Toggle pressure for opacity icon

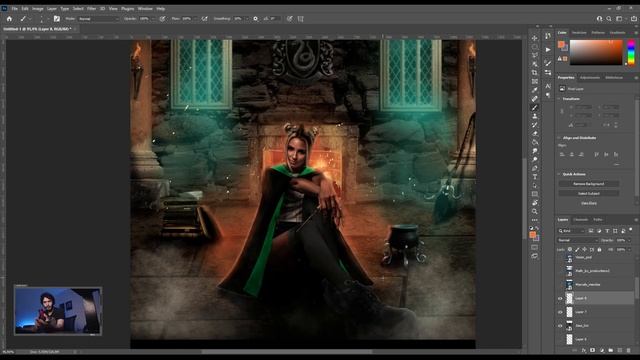pos(162,19)
